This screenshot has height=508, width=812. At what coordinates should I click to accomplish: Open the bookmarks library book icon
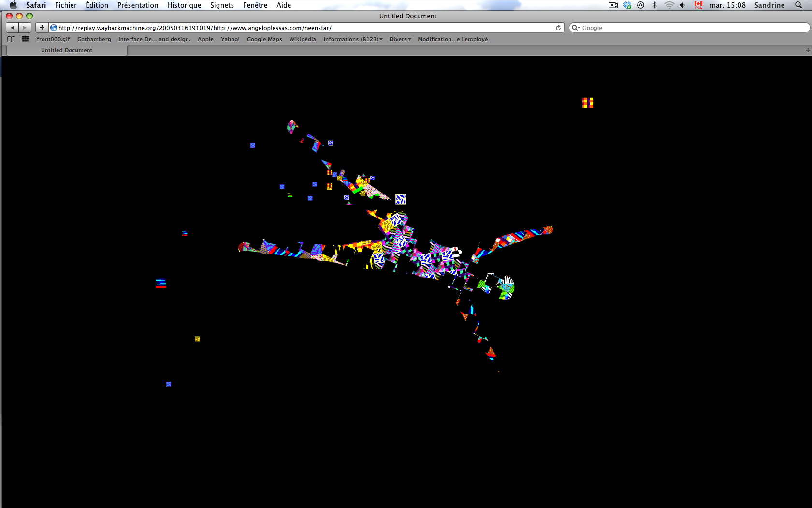tap(12, 39)
